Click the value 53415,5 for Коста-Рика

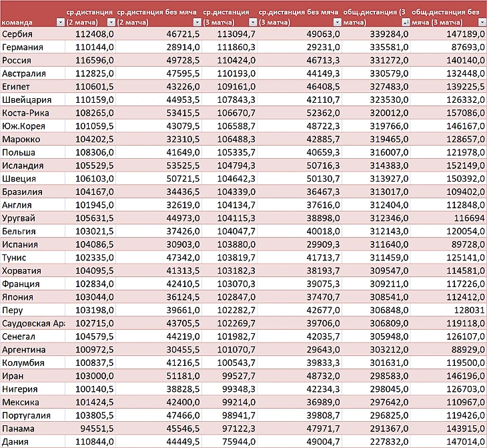pyautogui.click(x=183, y=113)
